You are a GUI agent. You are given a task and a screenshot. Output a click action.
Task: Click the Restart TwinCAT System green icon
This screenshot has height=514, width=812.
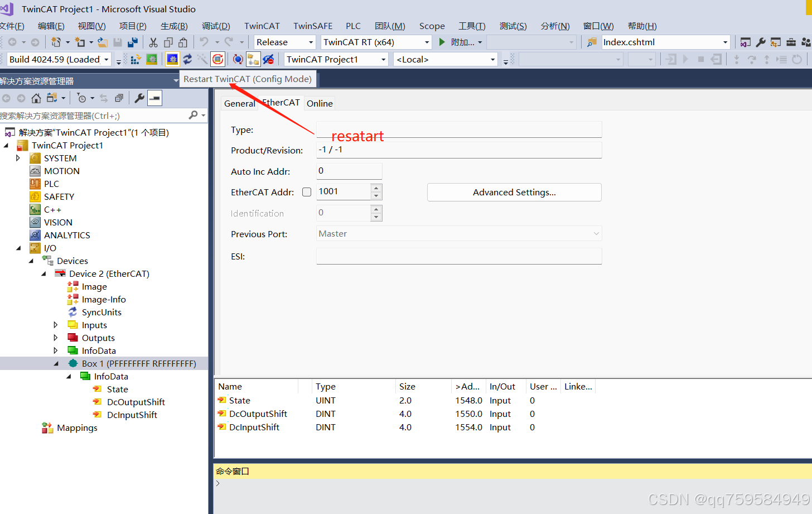152,59
